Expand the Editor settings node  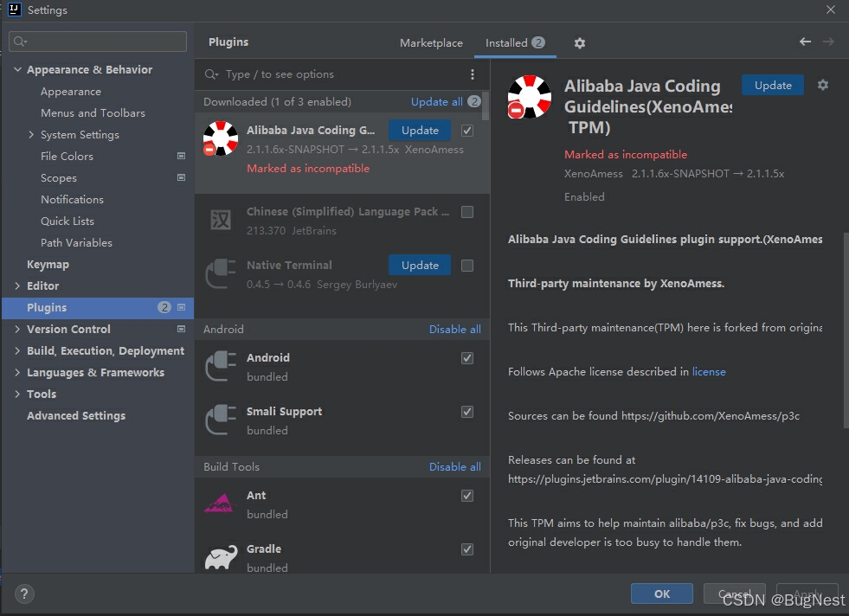(17, 286)
